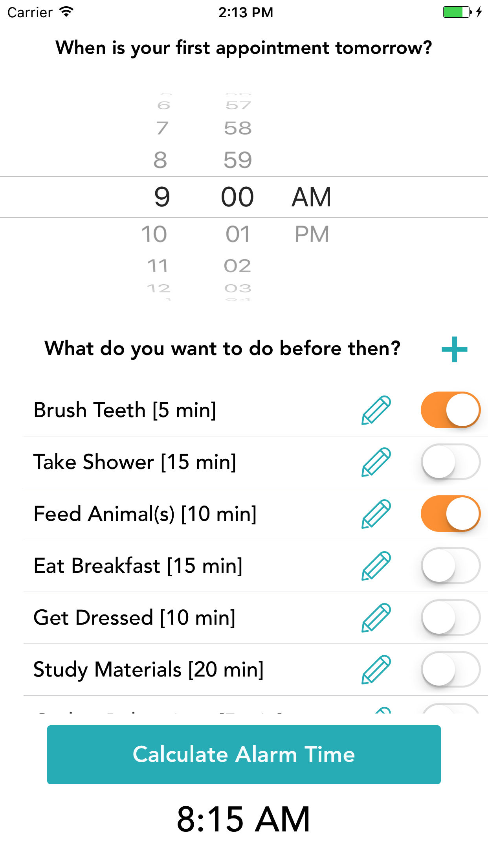
Task: Disable the Feed Animal(s) switch
Action: [x=450, y=513]
